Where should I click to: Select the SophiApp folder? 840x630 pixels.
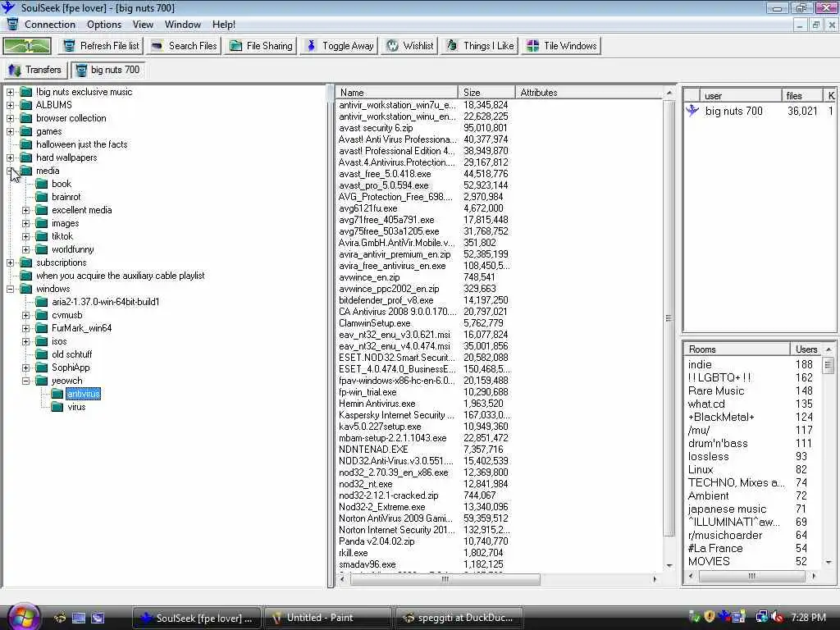71,367
